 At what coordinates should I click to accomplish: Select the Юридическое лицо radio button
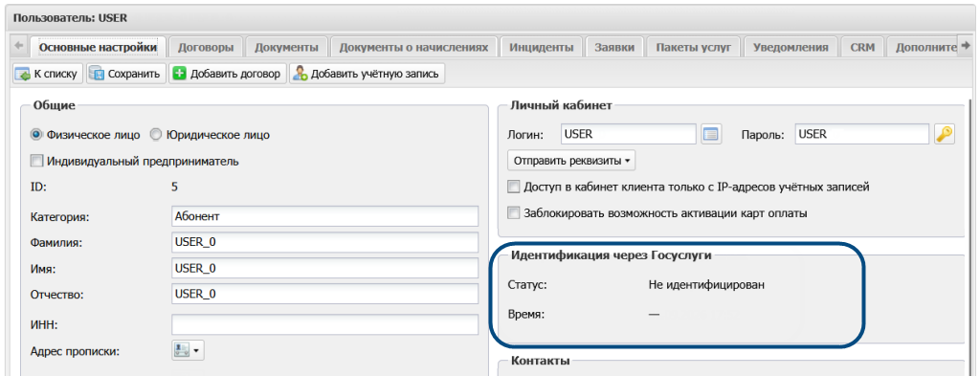(156, 134)
